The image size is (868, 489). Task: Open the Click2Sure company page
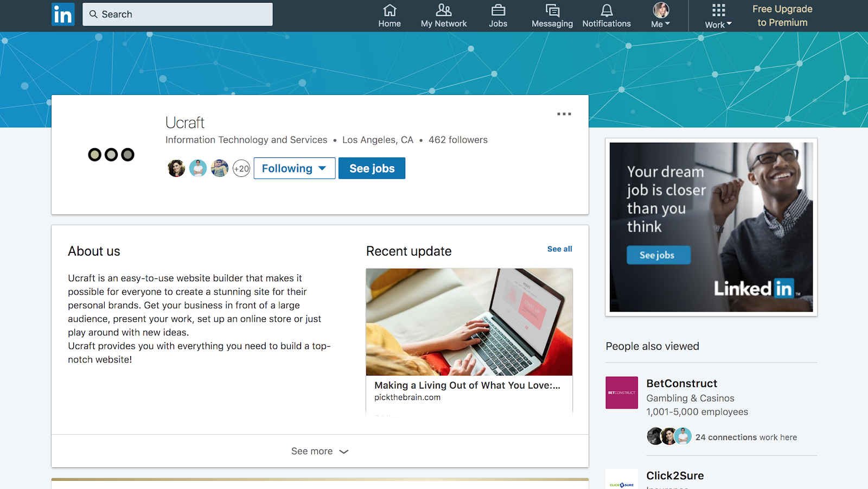click(x=675, y=475)
